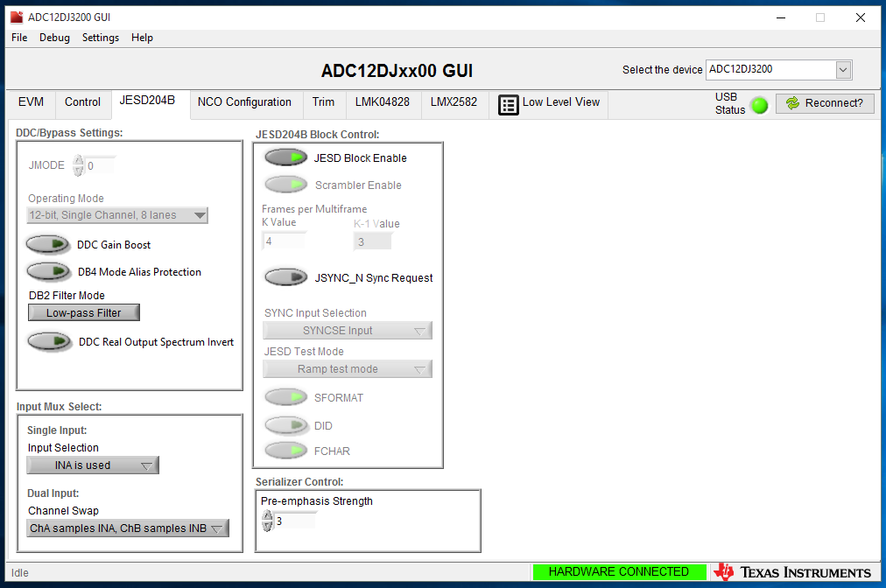Toggle DDC Gain Boost switch

pyautogui.click(x=48, y=245)
